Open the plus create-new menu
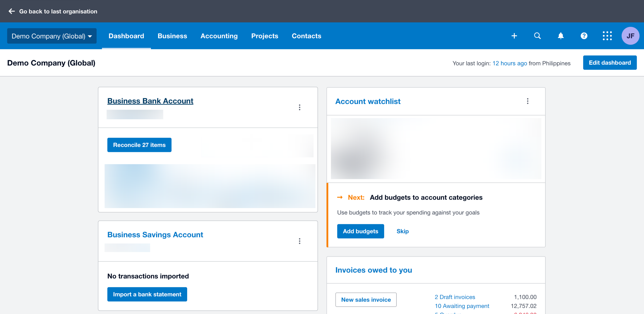644x314 pixels. (514, 36)
